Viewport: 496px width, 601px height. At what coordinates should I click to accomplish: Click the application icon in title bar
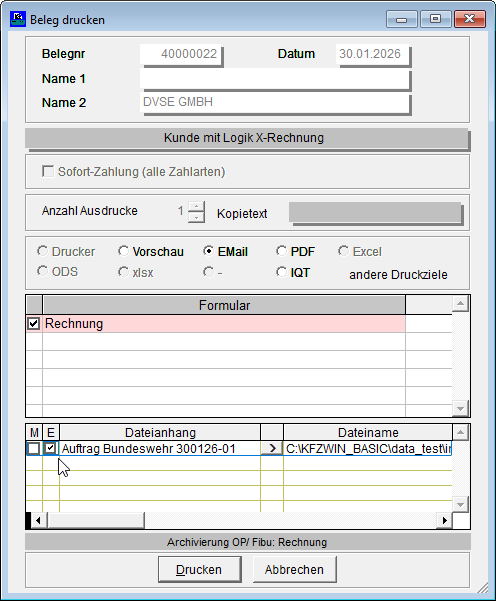click(18, 19)
